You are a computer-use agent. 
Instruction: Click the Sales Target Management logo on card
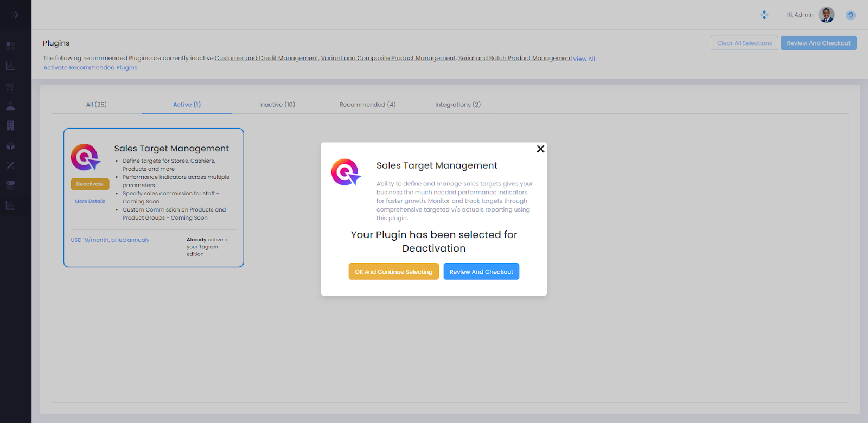click(x=86, y=157)
